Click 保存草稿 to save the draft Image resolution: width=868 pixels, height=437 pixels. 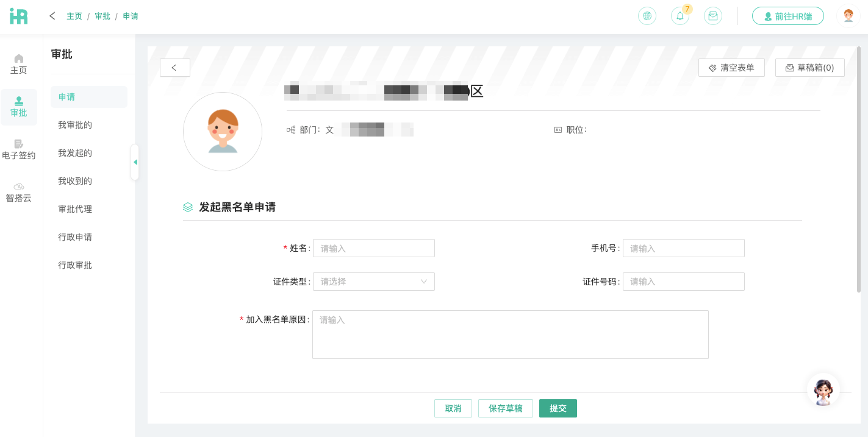click(x=506, y=408)
